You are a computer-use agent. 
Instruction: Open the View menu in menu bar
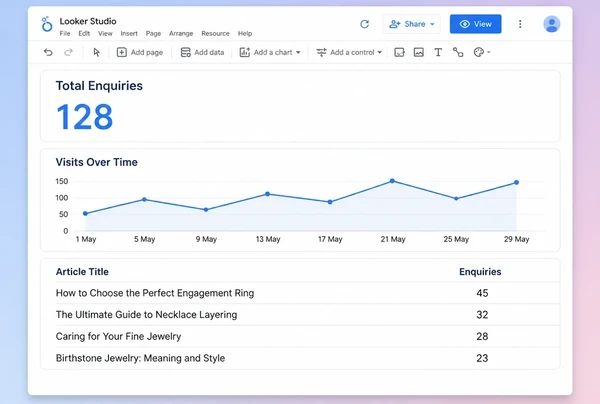point(105,34)
